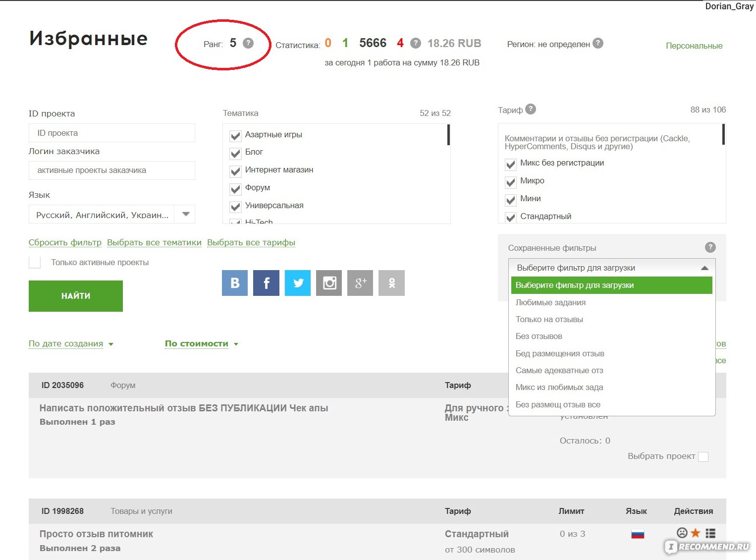The height and width of the screenshot is (560, 756).
Task: Collapse the saved filter dropdown header
Action: coord(612,268)
